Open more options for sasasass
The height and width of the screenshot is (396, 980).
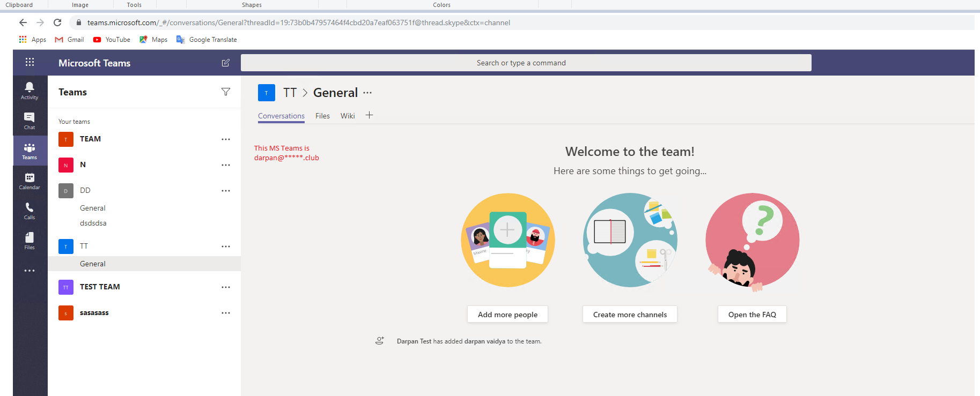coord(226,313)
